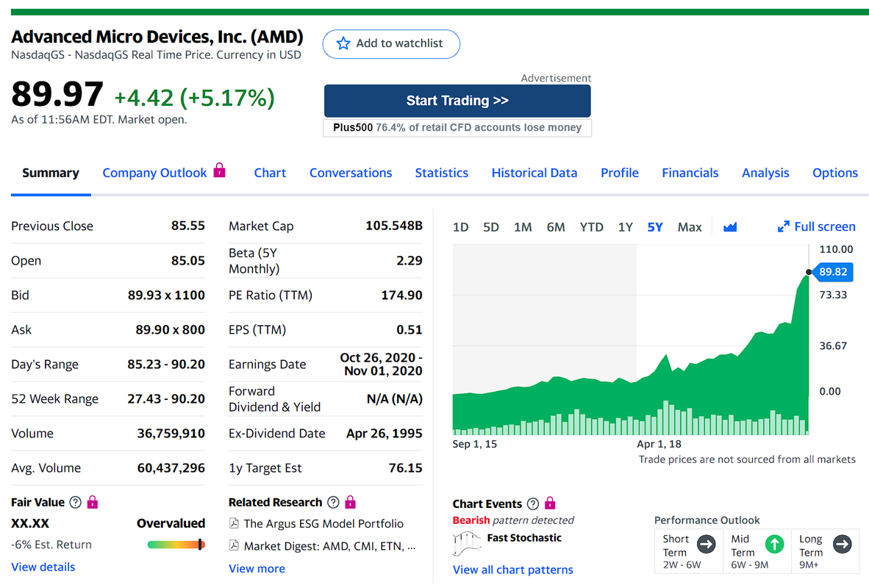Open Market Digest: AMD, CMI, ETN report

point(330,546)
